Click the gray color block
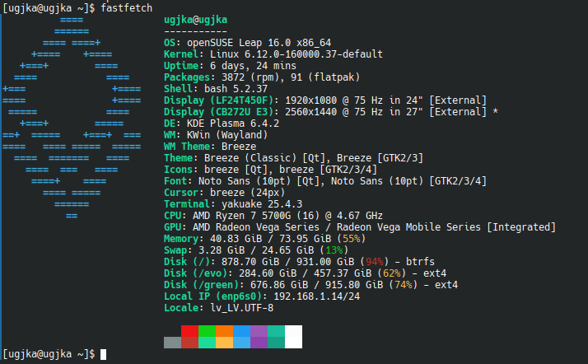Image resolution: width=588 pixels, height=364 pixels. (x=172, y=343)
